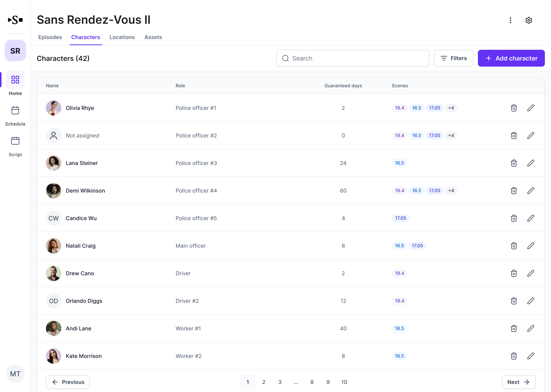
Task: Open the Filters button
Action: 454,58
